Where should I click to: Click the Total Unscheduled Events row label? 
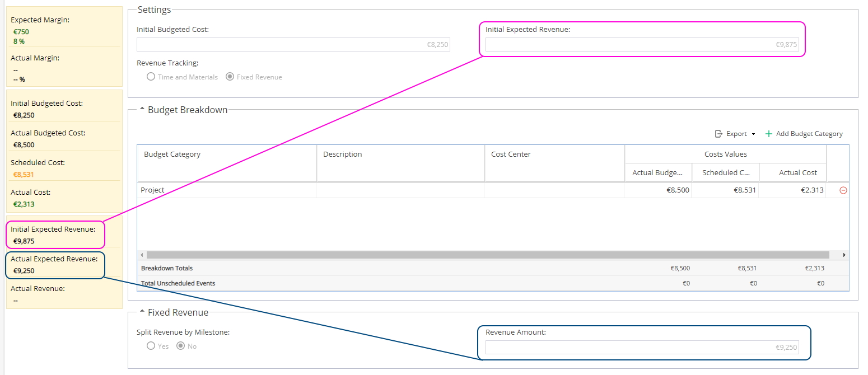178,283
